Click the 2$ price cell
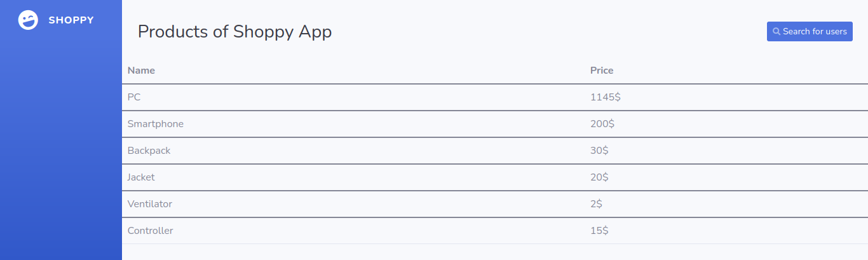Image resolution: width=868 pixels, height=260 pixels. point(596,204)
